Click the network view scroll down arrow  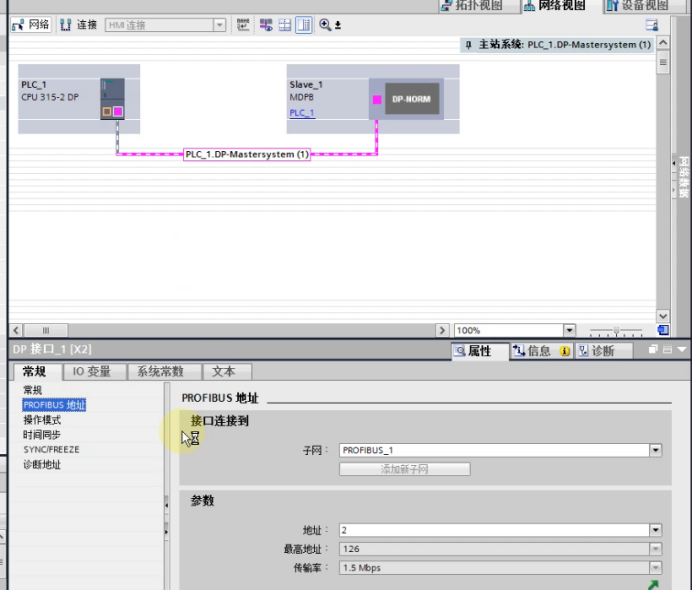click(663, 316)
